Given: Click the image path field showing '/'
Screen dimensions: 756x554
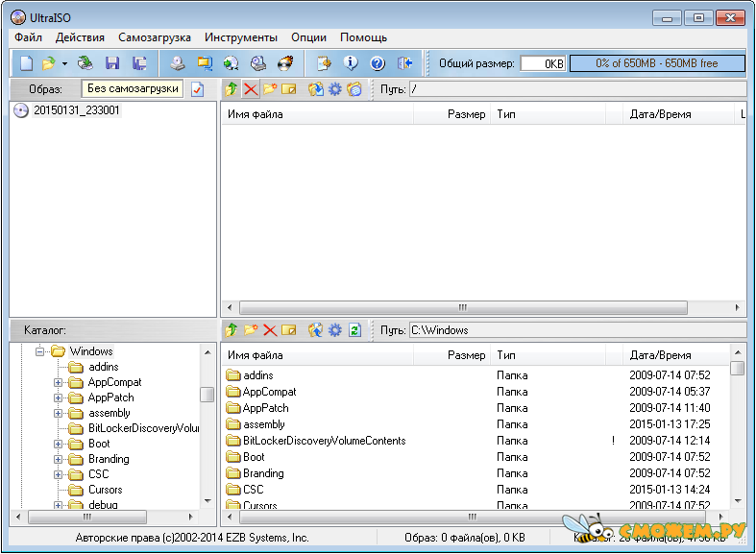Looking at the screenshot, I should [577, 89].
